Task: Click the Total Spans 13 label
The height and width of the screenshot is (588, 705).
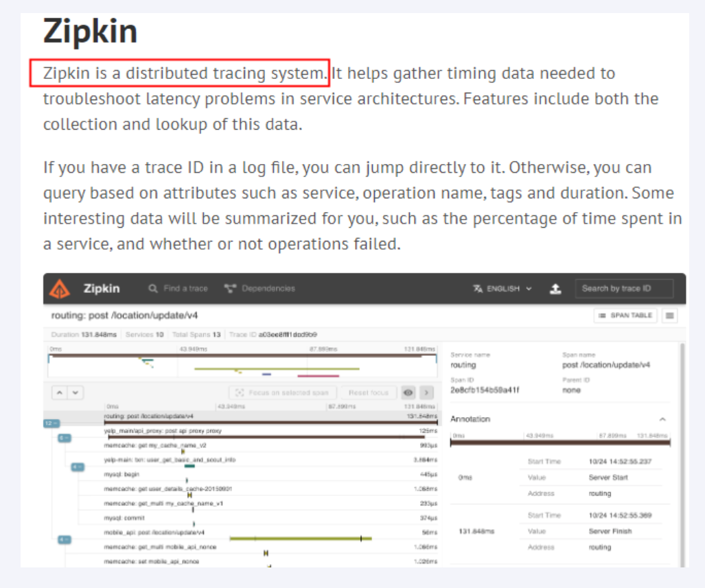Action: [196, 334]
